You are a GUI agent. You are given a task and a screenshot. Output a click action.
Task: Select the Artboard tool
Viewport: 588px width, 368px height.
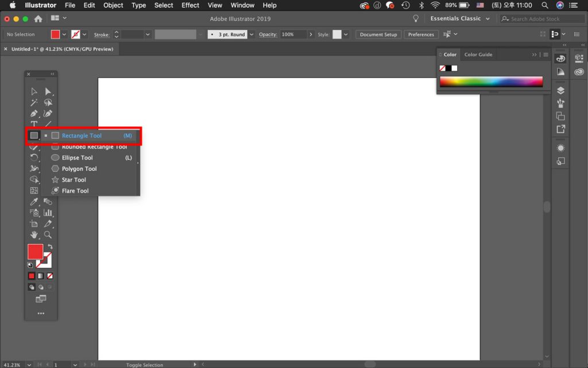pyautogui.click(x=34, y=224)
